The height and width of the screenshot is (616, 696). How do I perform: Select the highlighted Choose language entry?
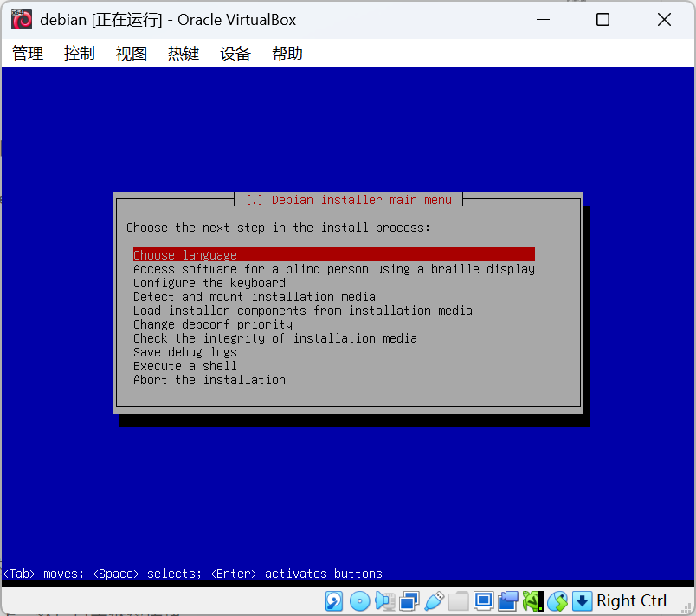334,254
